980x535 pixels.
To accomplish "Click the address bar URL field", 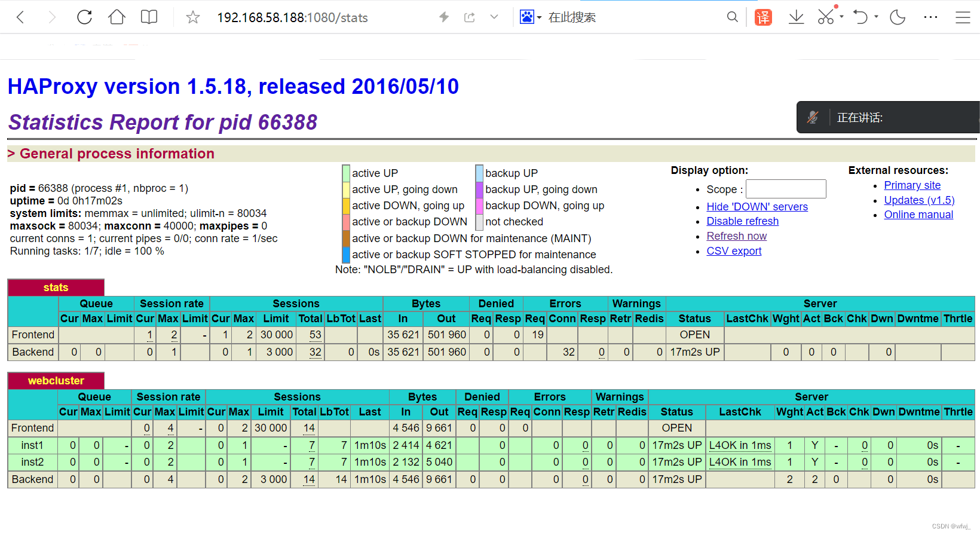I will tap(292, 18).
